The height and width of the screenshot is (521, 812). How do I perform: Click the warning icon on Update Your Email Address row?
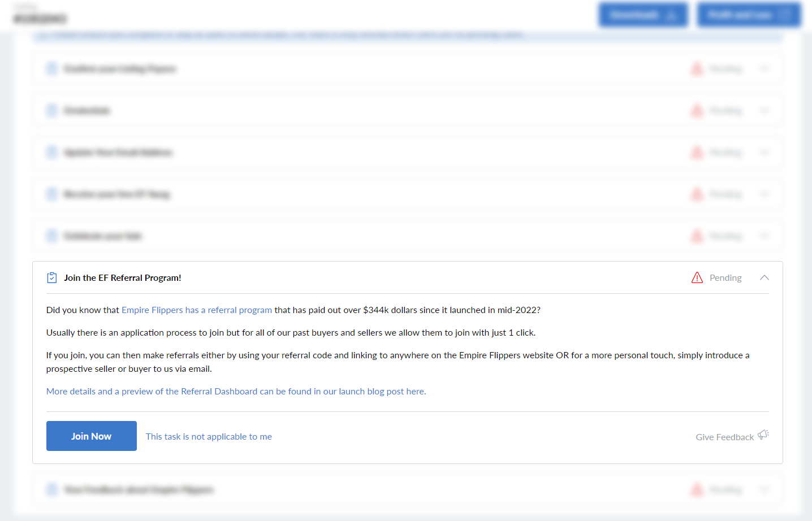tap(697, 153)
